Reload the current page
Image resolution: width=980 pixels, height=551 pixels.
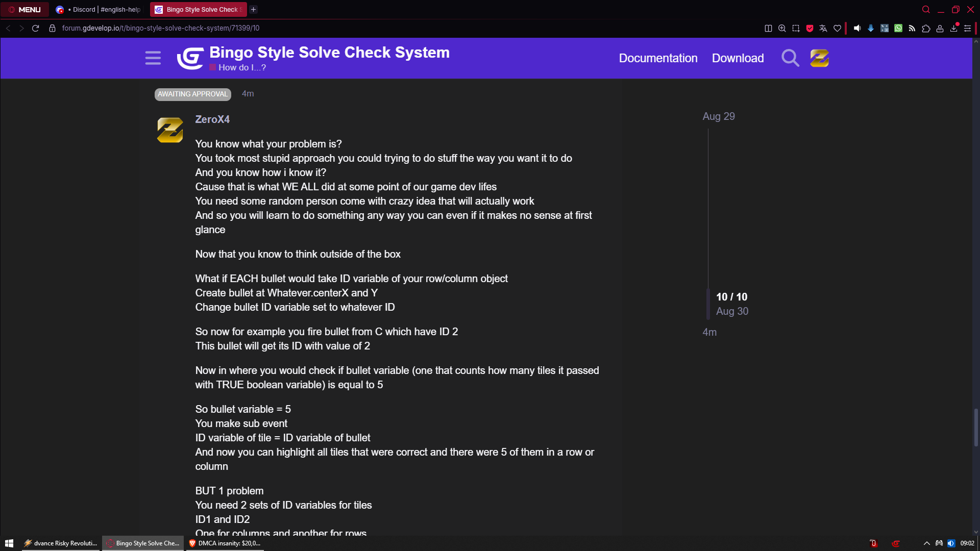[35, 28]
